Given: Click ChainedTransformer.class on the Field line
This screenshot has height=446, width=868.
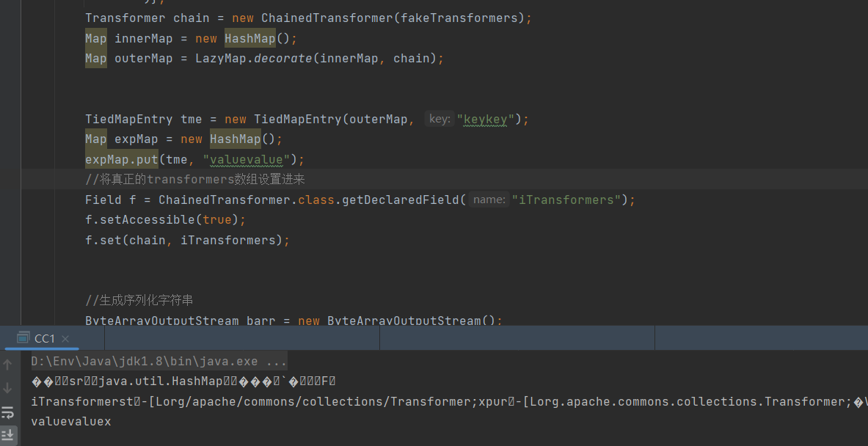Looking at the screenshot, I should tap(247, 200).
